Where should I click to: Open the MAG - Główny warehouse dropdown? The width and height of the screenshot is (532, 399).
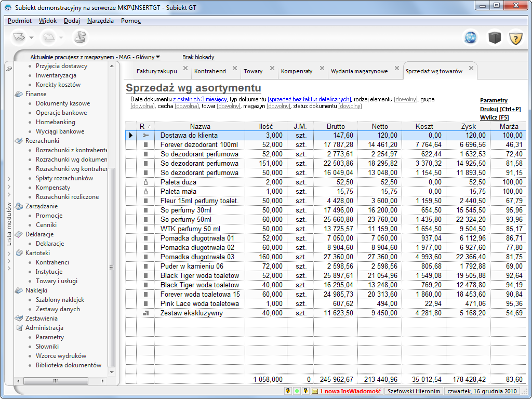158,57
